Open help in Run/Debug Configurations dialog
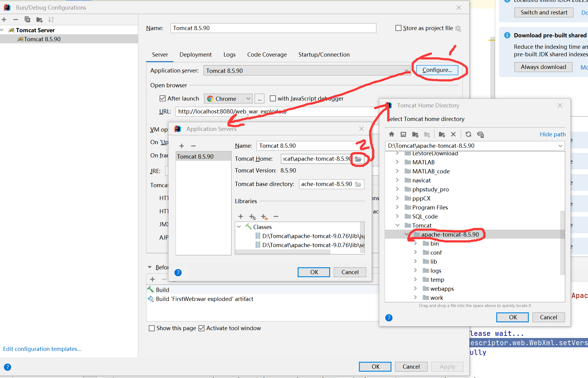The height and width of the screenshot is (378, 588). (x=8, y=367)
